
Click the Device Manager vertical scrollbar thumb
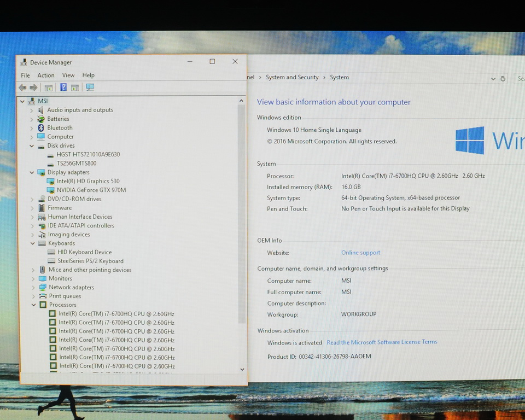coord(242,214)
